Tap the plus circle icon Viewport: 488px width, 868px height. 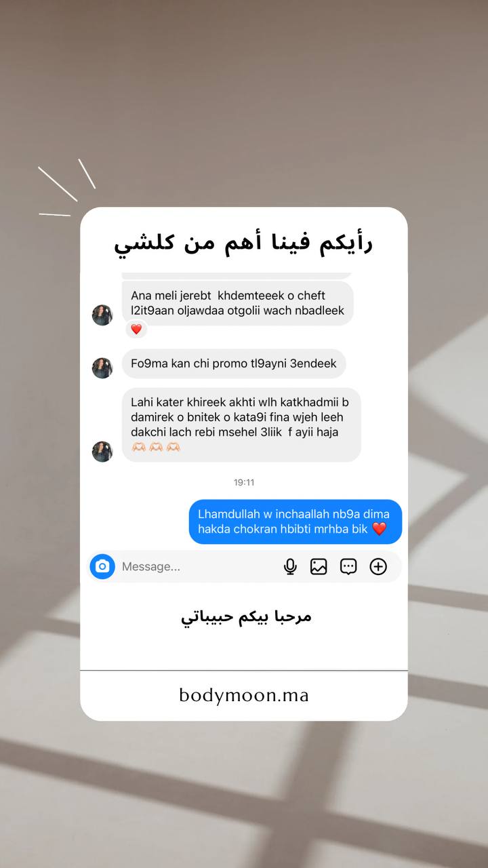(378, 567)
